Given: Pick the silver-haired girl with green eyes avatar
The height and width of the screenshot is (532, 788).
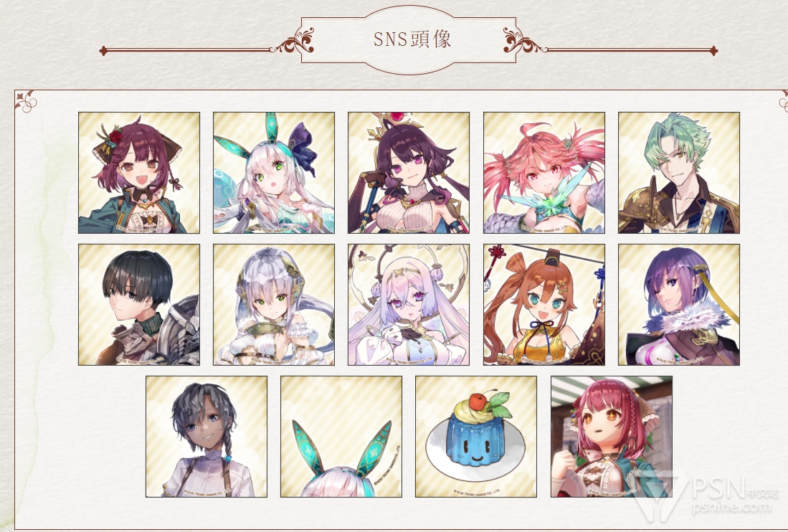Looking at the screenshot, I should pos(274,305).
